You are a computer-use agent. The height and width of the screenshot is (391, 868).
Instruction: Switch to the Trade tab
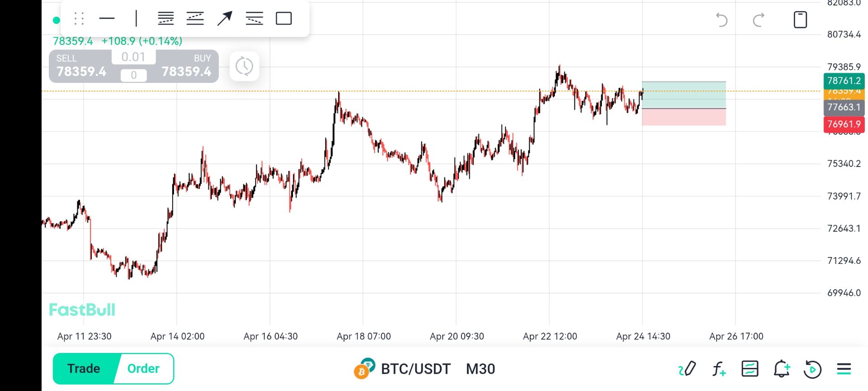[x=84, y=369]
